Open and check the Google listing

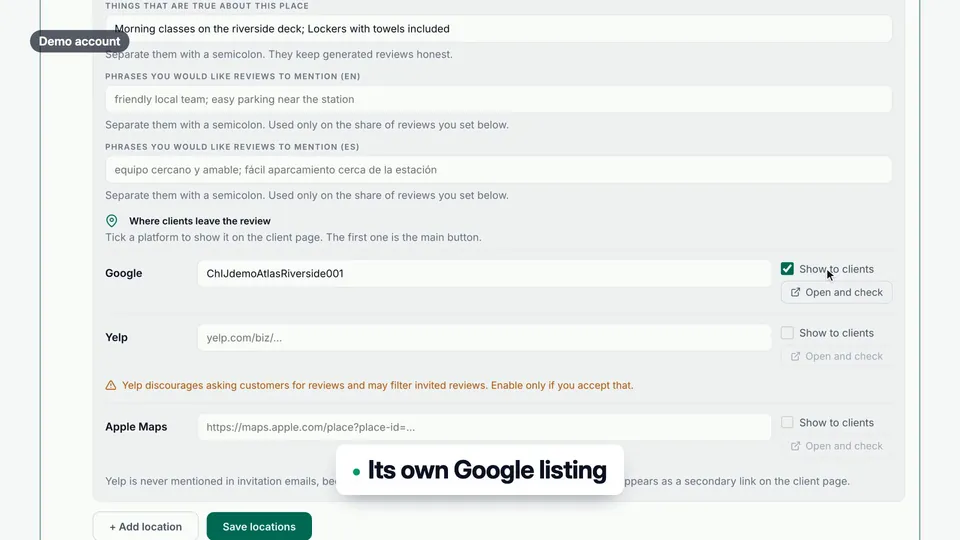[836, 292]
